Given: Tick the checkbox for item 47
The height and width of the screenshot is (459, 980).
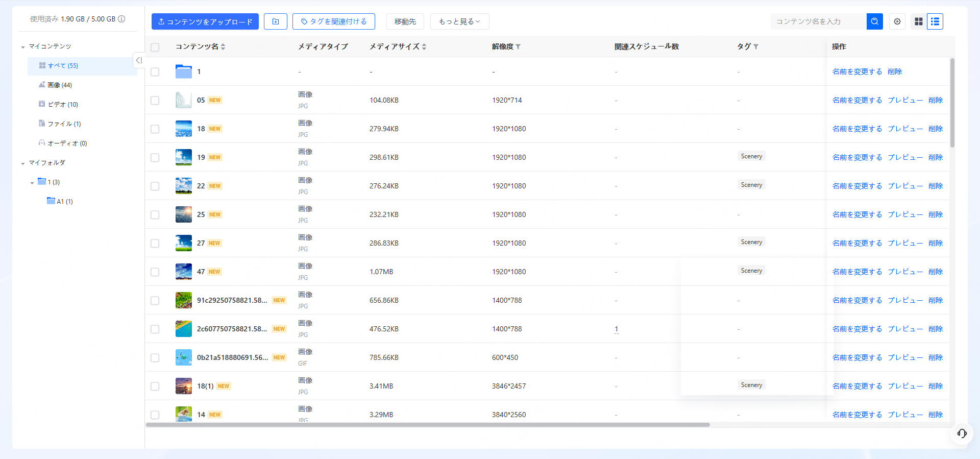Looking at the screenshot, I should click(x=155, y=272).
